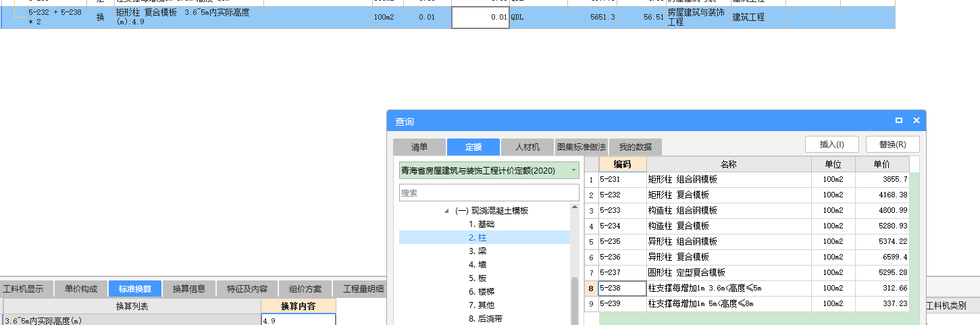Click unit price cell 6599.4
980x325 pixels.
[x=882, y=257]
